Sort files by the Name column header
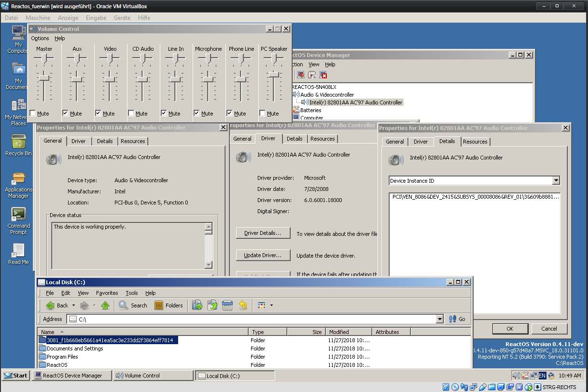 coord(143,332)
